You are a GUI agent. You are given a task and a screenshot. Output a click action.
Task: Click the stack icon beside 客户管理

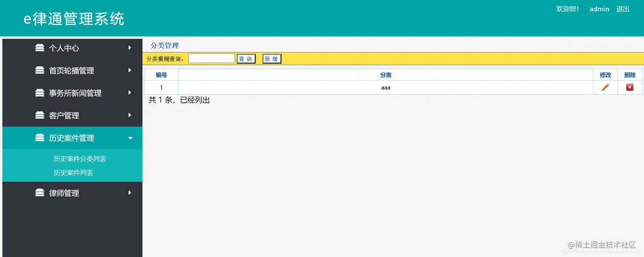[40, 115]
